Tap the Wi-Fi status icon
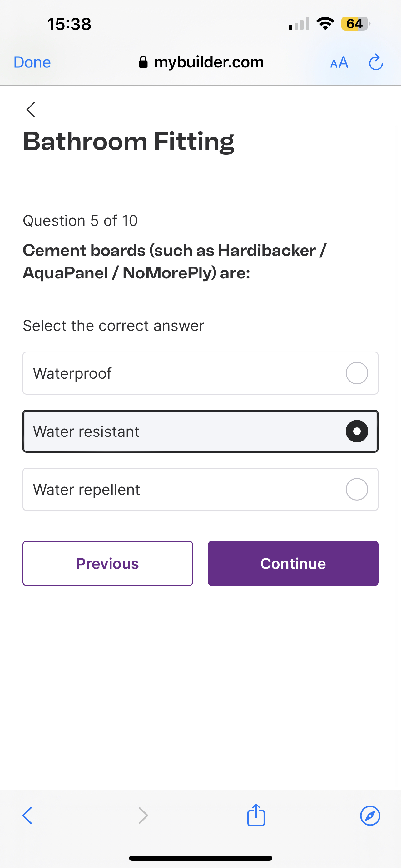This screenshot has height=868, width=401. [325, 23]
